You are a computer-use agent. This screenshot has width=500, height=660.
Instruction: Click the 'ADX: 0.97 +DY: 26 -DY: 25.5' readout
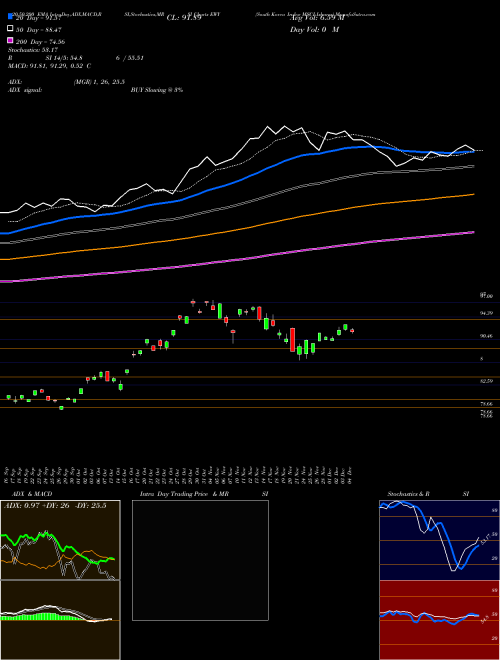(x=55, y=506)
